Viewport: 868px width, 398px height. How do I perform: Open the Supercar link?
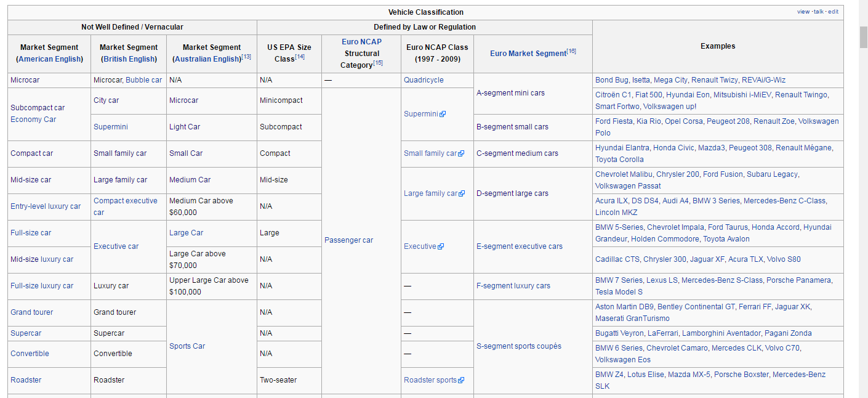click(x=26, y=333)
